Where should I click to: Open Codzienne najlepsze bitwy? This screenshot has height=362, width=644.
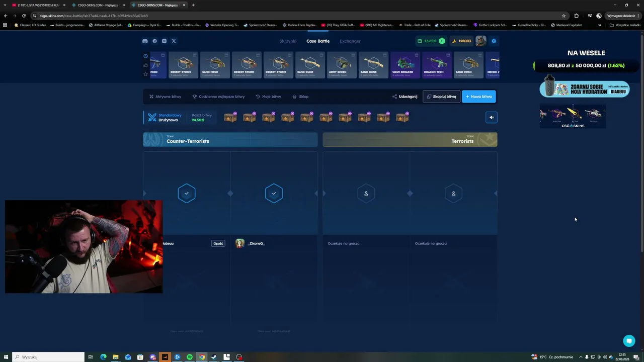click(218, 97)
